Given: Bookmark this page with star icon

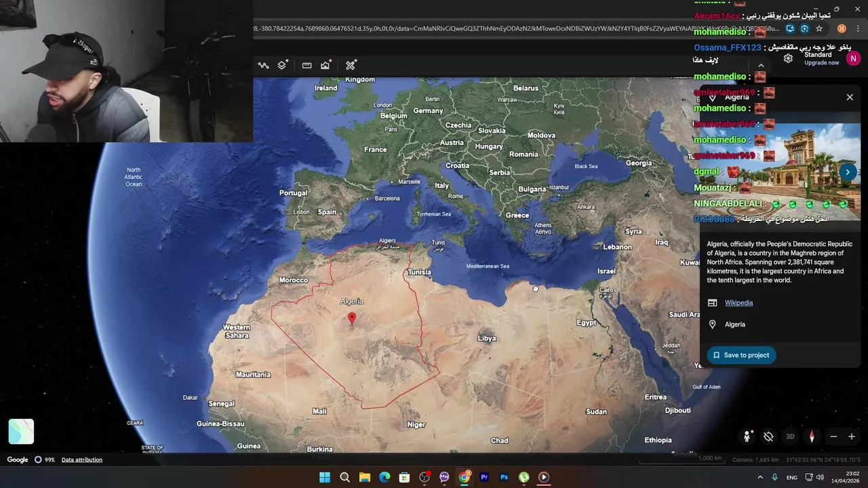Looking at the screenshot, I should (x=819, y=28).
